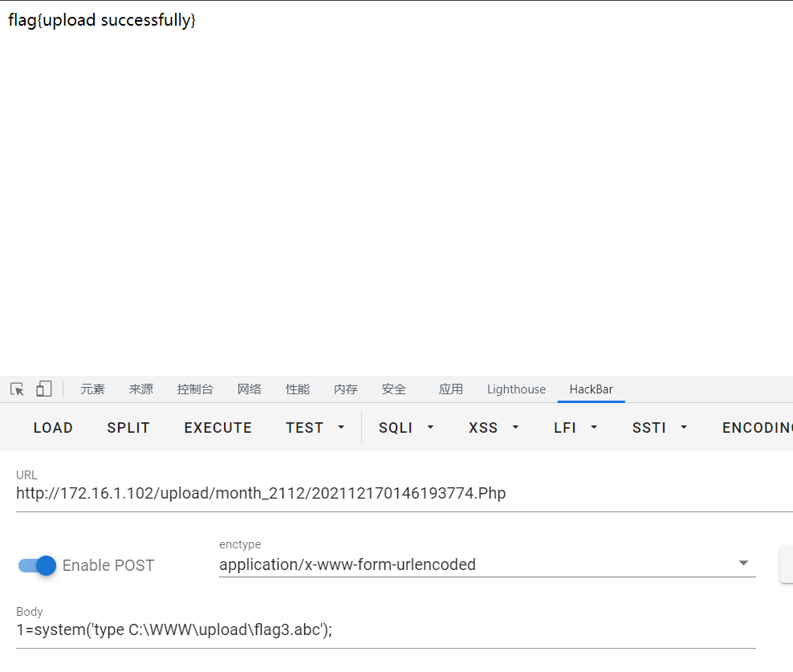Activate the inspect element picker icon
The image size is (793, 672).
17,389
